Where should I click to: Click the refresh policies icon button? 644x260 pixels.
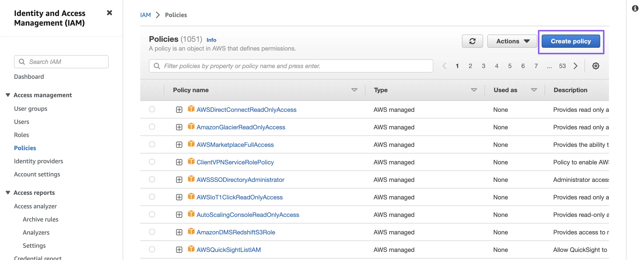[x=472, y=41]
